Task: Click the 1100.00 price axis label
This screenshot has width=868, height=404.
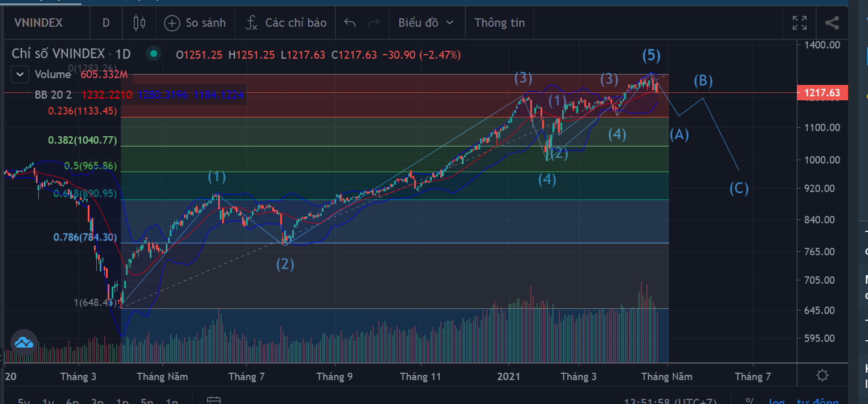Action: [x=821, y=128]
